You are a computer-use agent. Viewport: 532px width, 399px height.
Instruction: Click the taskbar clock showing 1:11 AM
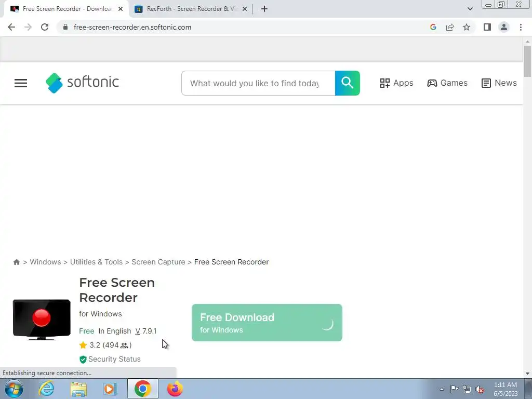coord(506,389)
